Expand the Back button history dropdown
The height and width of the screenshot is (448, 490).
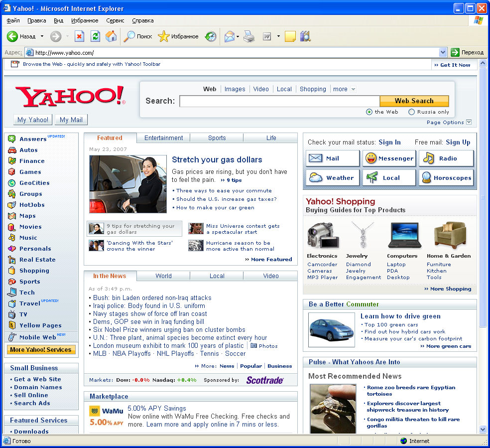tap(42, 36)
